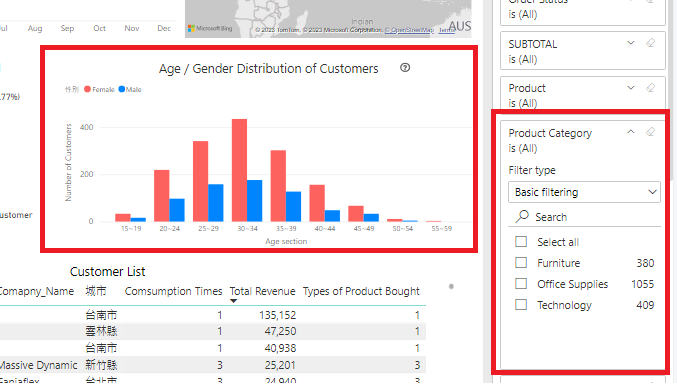Screen dimensions: 677x384
Task: Click the Male legend marker
Action: pos(122,89)
